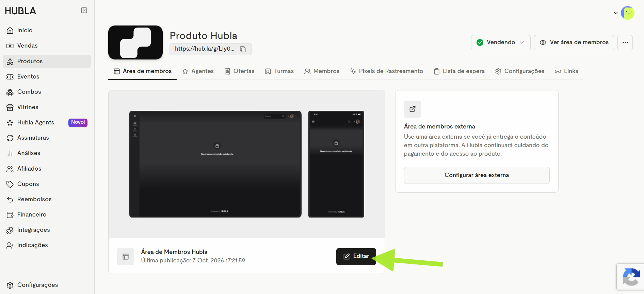Screen dimensions: 644x294
Task: Click the external link icon in card
Action: [x=413, y=109]
